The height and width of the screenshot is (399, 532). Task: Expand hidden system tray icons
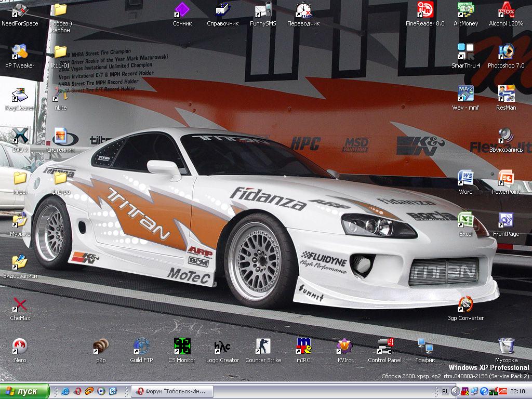(455, 392)
